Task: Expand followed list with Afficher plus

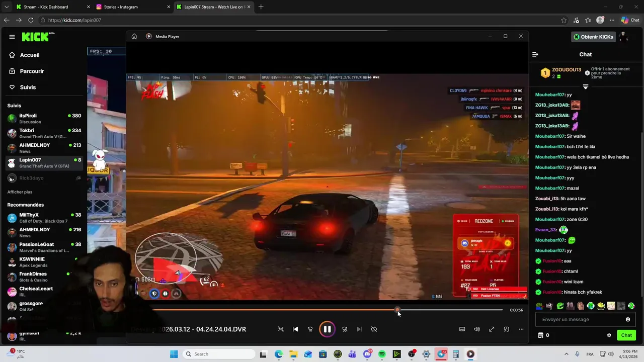Action: (20, 192)
